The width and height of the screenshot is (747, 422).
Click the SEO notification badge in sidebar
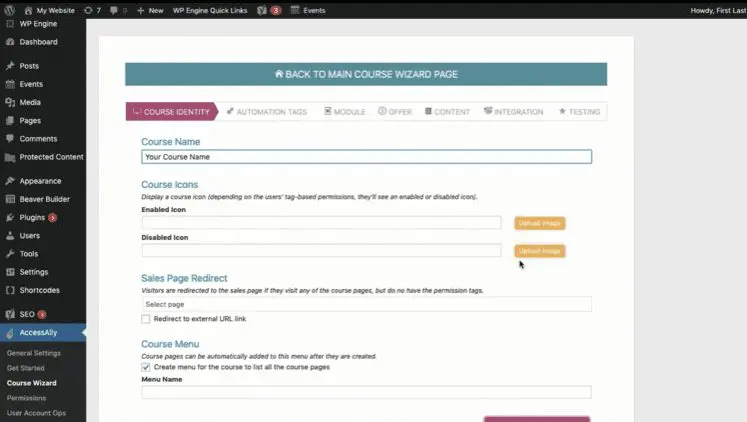(42, 314)
